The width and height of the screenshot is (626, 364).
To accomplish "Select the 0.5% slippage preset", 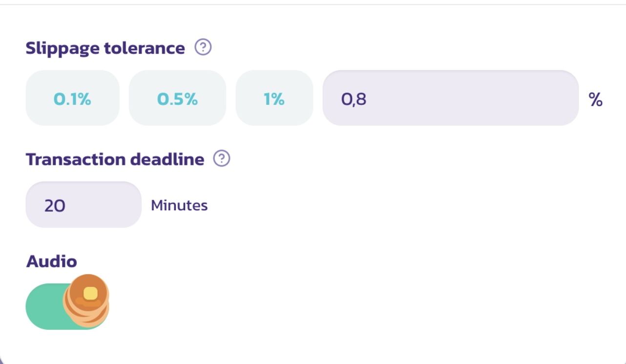I will coord(177,98).
